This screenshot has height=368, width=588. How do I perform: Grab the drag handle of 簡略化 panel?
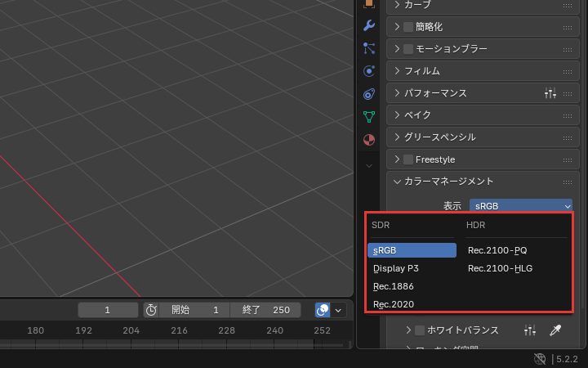pyautogui.click(x=568, y=28)
